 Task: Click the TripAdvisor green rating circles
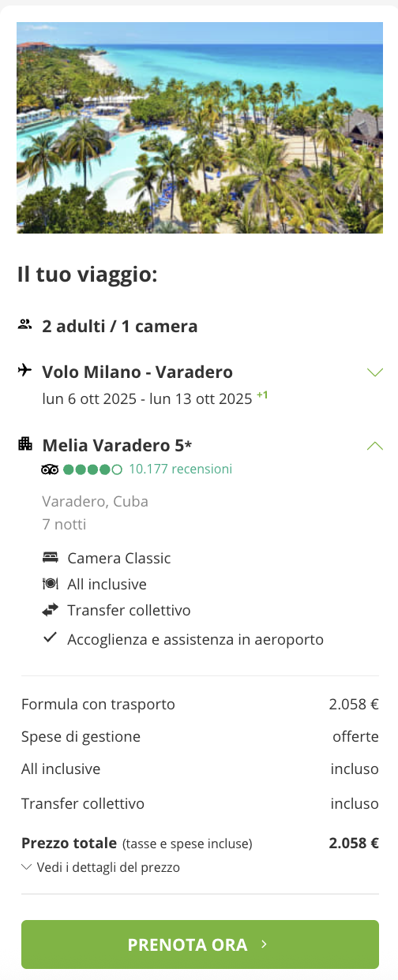pyautogui.click(x=92, y=469)
